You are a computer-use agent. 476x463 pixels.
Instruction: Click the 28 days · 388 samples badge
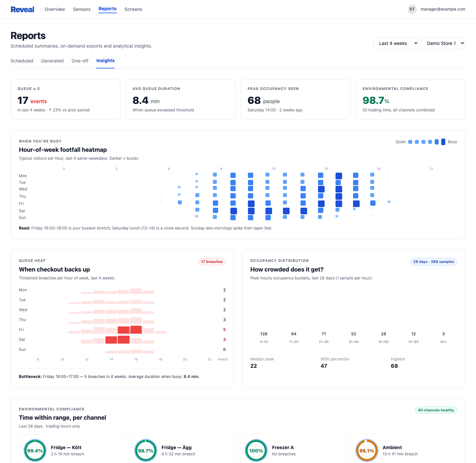(x=434, y=262)
